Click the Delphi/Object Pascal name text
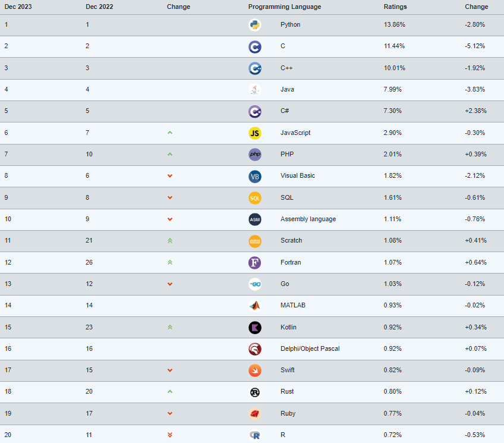Viewport: 504px width, 443px height. pos(310,348)
